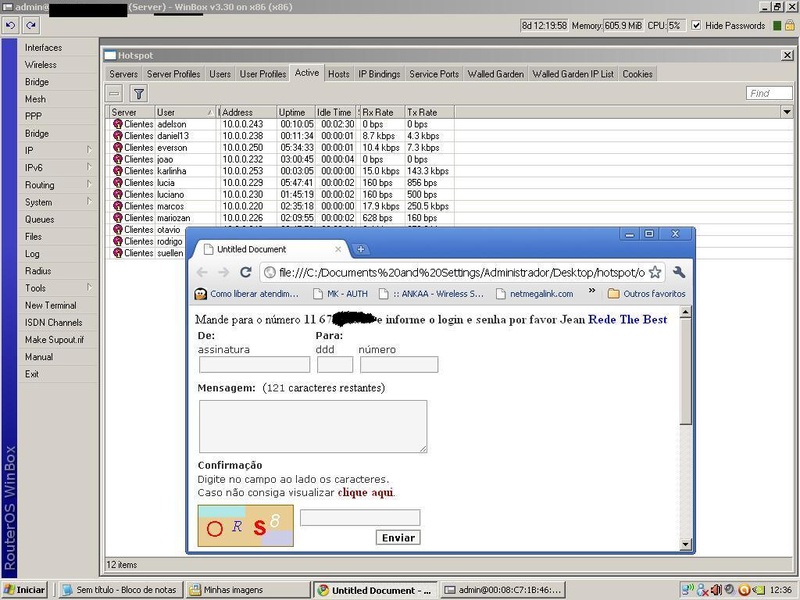Switch to the Server Profiles tab
This screenshot has width=800, height=600.
point(173,74)
